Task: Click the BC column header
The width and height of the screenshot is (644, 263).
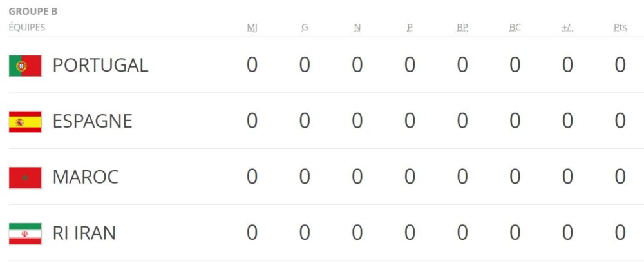Action: point(515,28)
